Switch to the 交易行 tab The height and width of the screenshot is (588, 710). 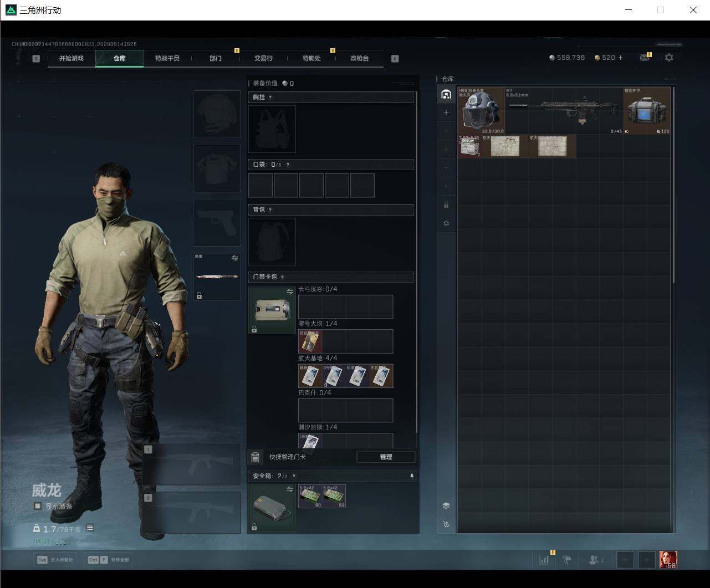click(x=263, y=58)
